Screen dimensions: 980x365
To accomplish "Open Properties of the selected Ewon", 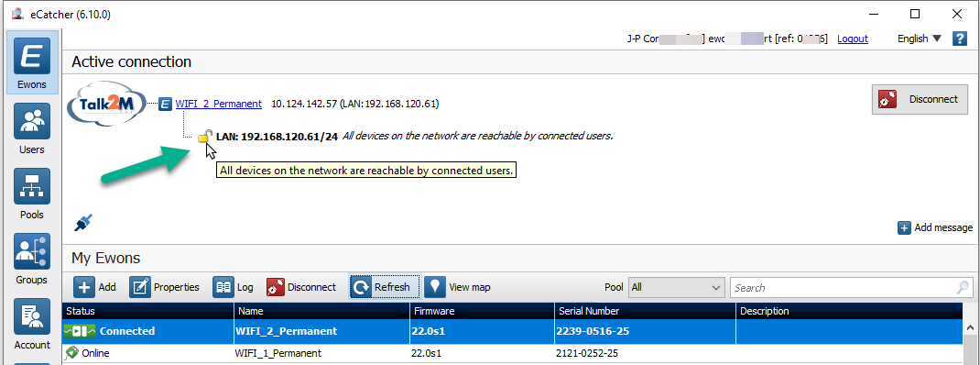I will point(164,287).
